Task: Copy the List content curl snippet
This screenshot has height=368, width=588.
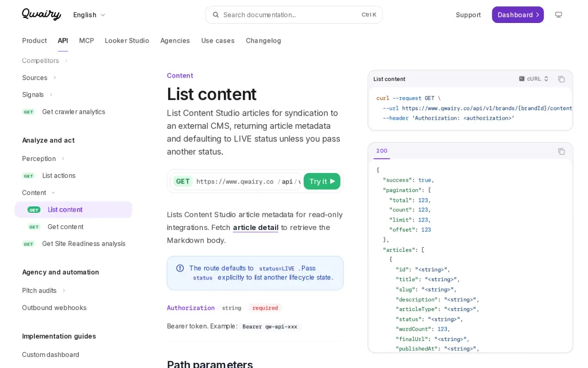Action: tap(561, 79)
